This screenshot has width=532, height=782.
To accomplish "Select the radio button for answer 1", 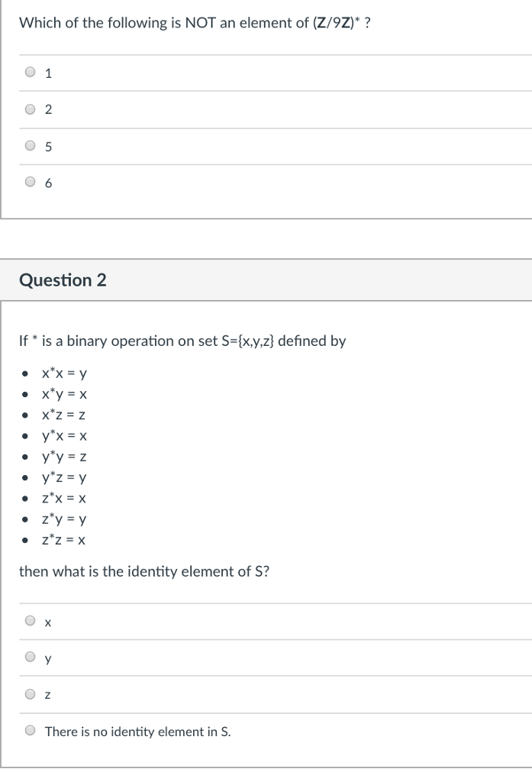I will (29, 73).
